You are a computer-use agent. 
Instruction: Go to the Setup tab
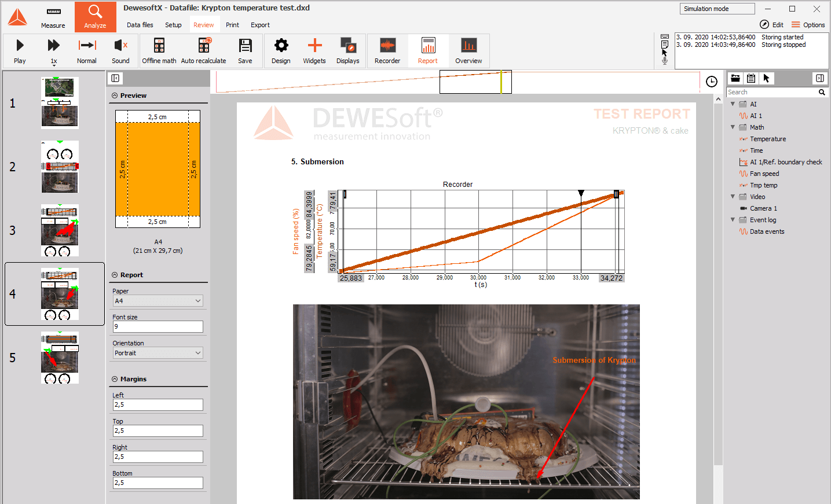(173, 25)
